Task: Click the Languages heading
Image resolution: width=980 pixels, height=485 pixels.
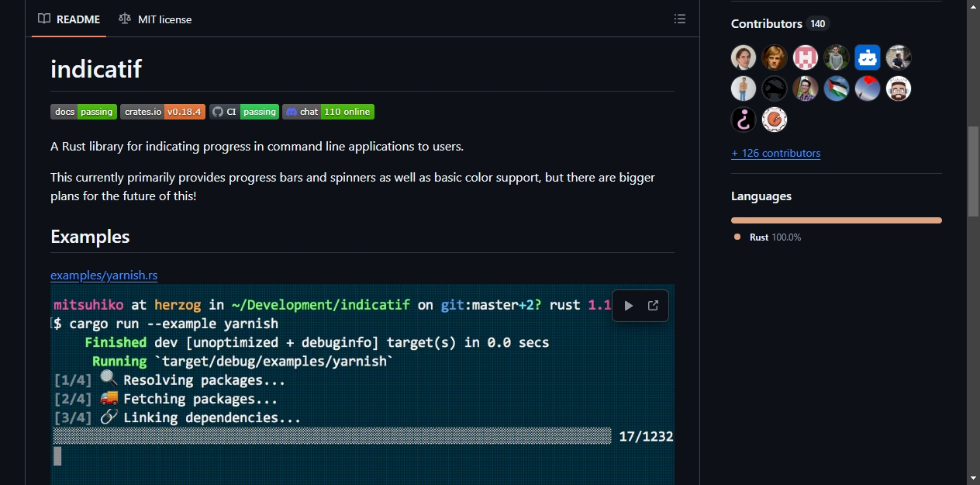Action: pos(761,196)
